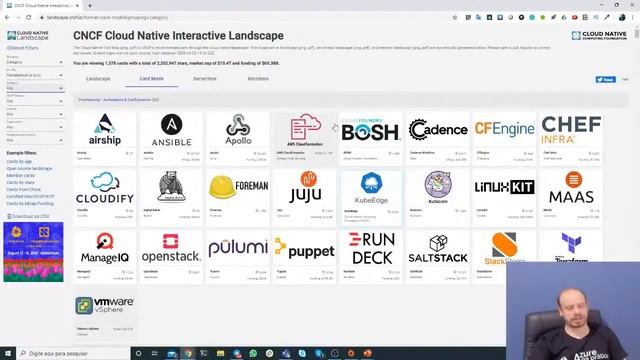
Task: Open the Puppet project card
Action: (x=304, y=257)
